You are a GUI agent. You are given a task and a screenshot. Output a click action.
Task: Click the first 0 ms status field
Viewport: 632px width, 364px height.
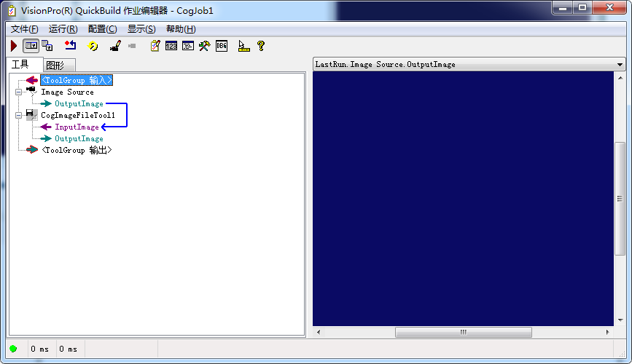[39, 349]
